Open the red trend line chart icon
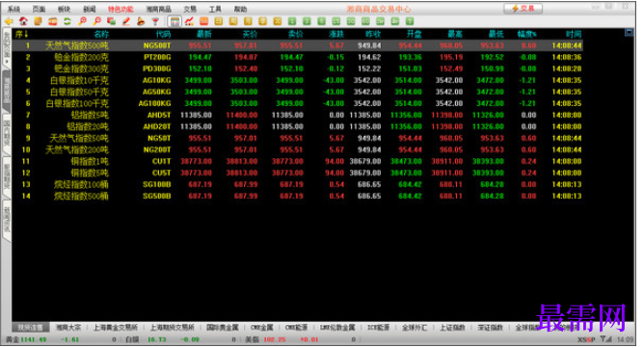 pyautogui.click(x=189, y=21)
